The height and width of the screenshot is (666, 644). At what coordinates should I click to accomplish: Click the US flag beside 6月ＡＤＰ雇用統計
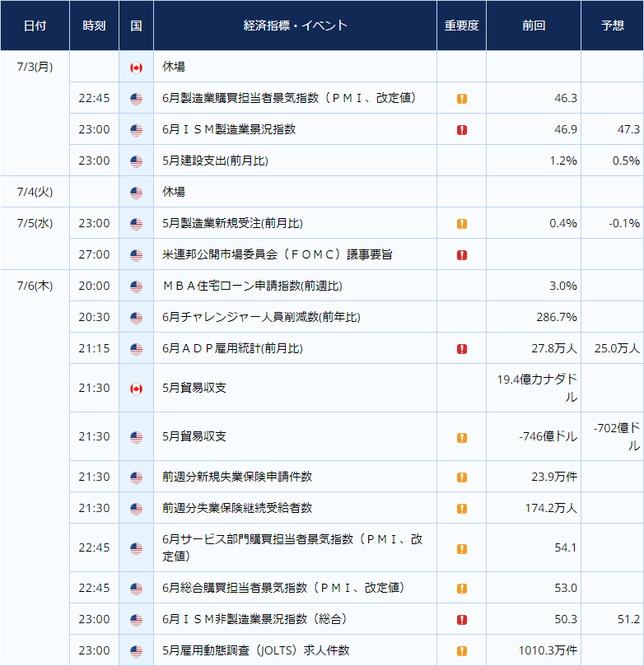[136, 349]
